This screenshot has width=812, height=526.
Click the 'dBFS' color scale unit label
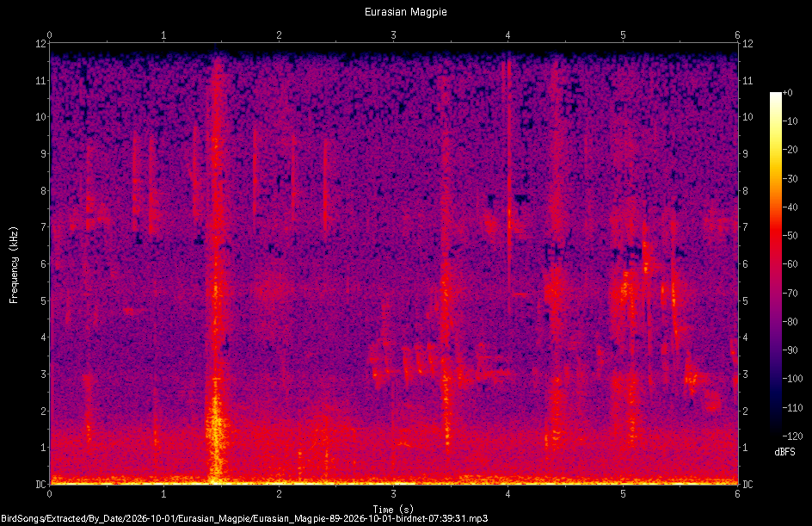[784, 452]
